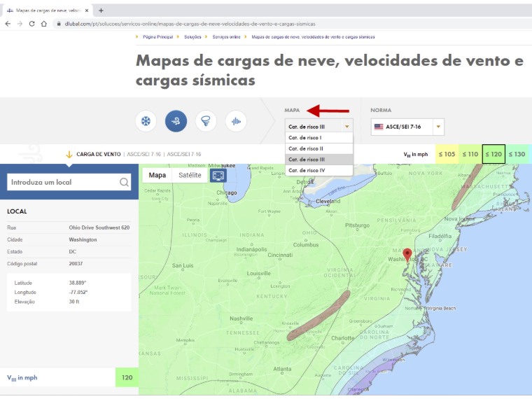Viewport: 532px width, 399px height.
Task: Click the 120 mph result value box
Action: pyautogui.click(x=127, y=377)
